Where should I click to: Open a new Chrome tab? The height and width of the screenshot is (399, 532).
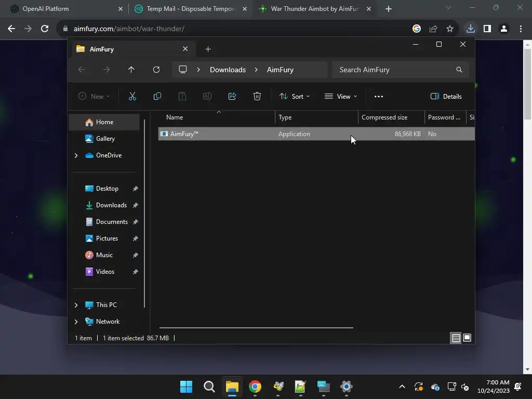[389, 9]
